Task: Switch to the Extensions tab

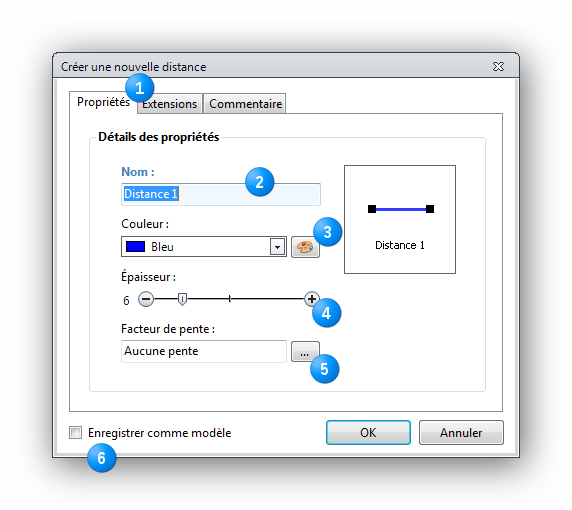Action: point(170,104)
